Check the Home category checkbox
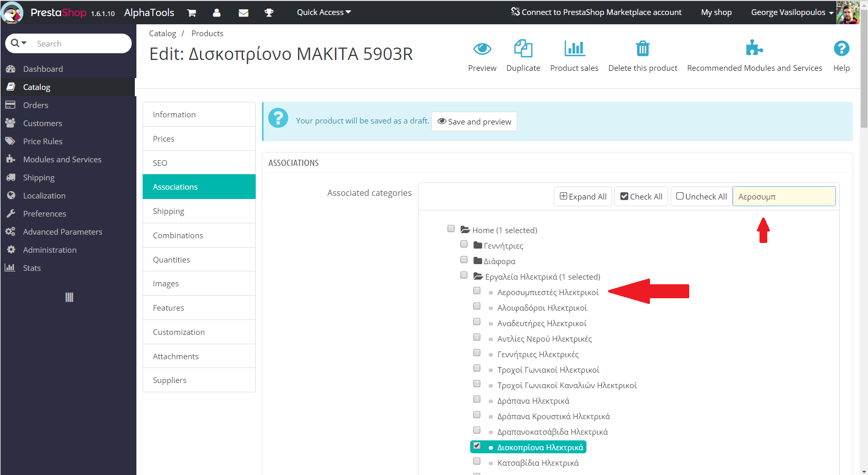 pos(451,228)
